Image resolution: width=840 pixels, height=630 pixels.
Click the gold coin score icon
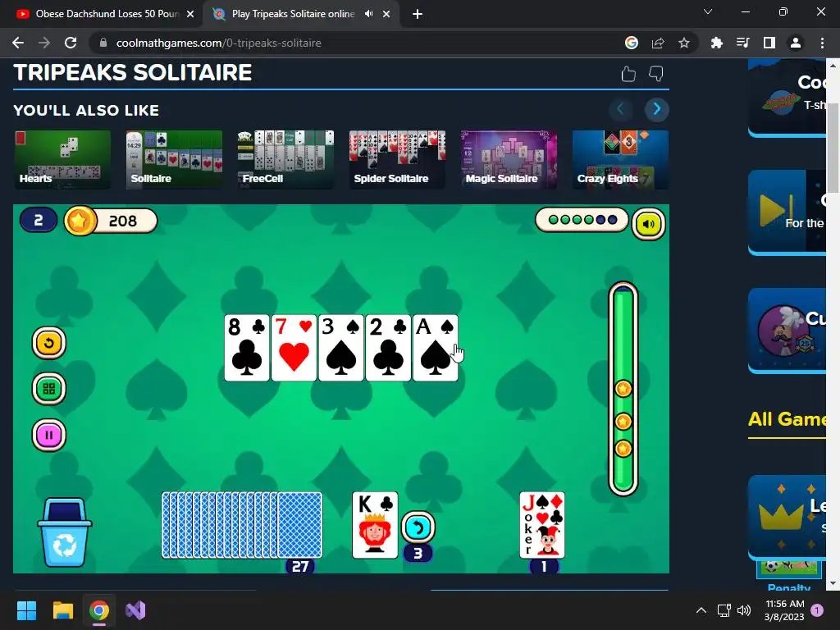pyautogui.click(x=80, y=221)
